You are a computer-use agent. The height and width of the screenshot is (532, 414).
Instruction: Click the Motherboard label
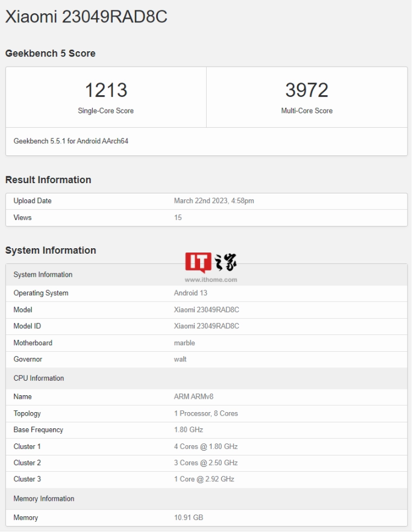33,343
